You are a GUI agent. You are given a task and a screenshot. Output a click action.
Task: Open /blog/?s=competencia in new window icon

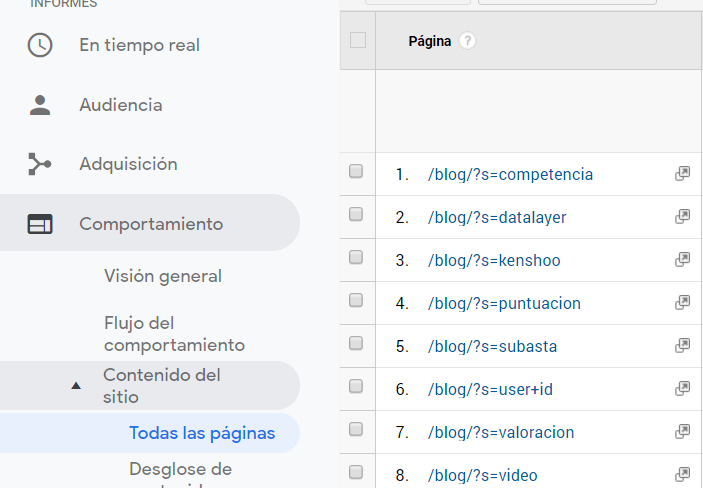point(682,174)
